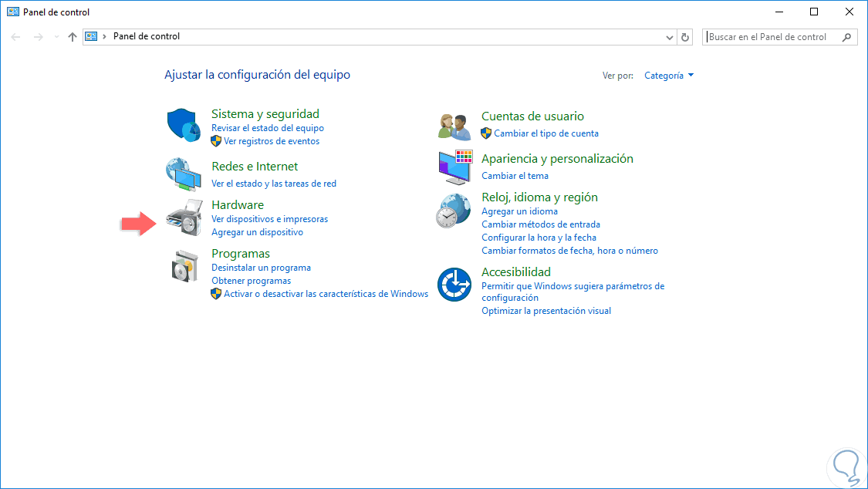868x489 pixels.
Task: Click Revisar el estado del equipo
Action: click(x=268, y=128)
